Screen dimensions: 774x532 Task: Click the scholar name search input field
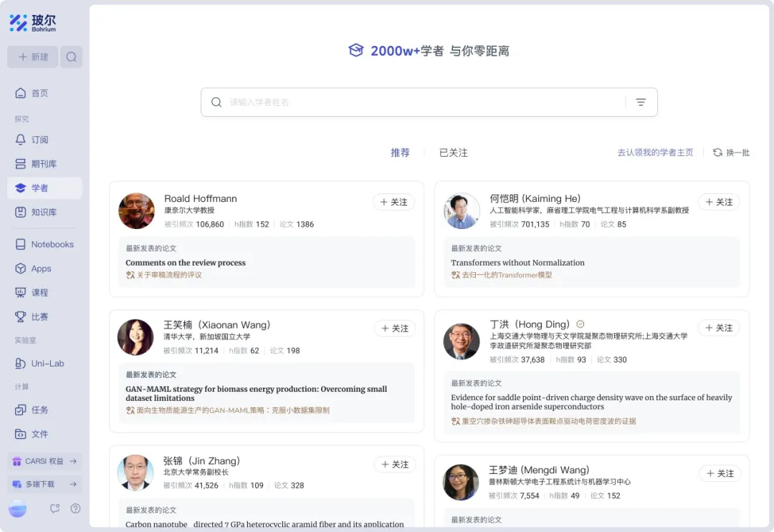click(x=423, y=102)
